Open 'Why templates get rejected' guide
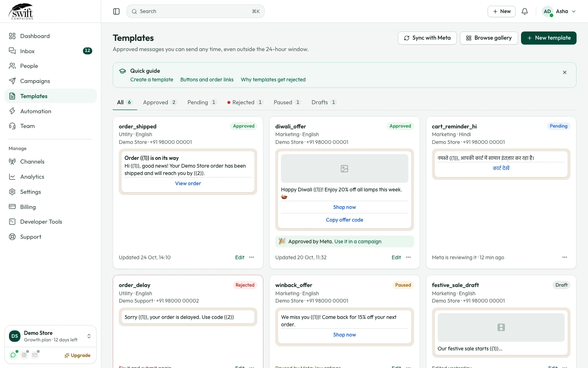The width and height of the screenshot is (588, 368). [273, 80]
